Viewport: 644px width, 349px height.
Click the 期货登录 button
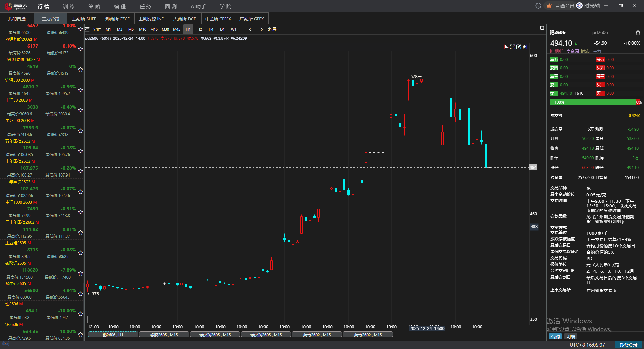coord(628,345)
